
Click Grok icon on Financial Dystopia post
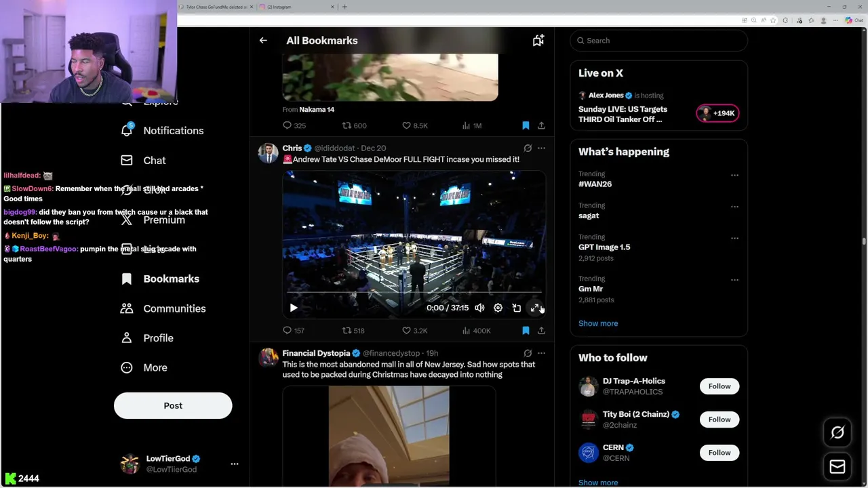click(x=528, y=353)
